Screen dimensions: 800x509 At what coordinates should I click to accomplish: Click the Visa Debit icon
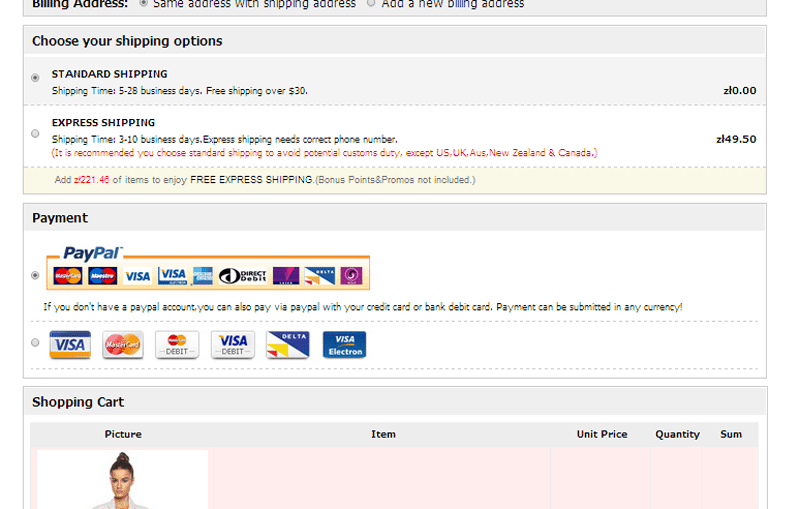click(x=233, y=345)
